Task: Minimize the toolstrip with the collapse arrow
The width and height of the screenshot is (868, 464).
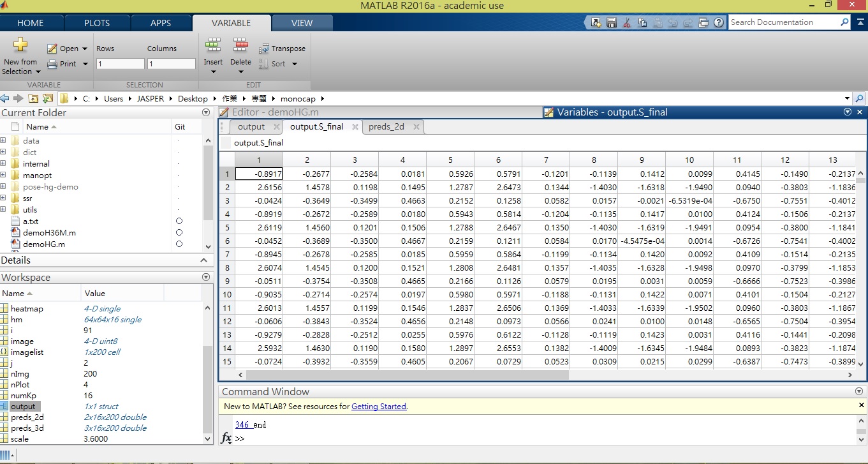Action: 859,22
